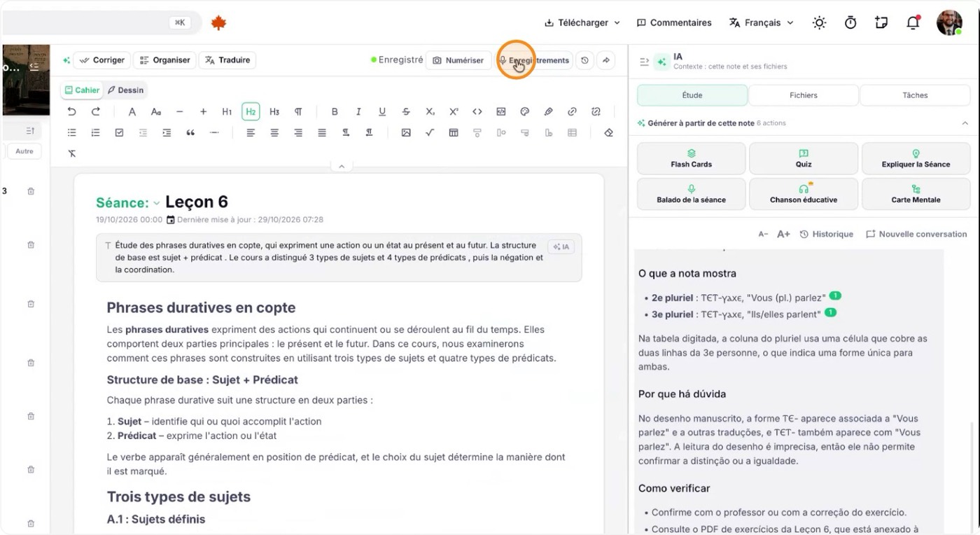The width and height of the screenshot is (980, 535).
Task: Expand the Séance type dropdown chevron
Action: [157, 203]
